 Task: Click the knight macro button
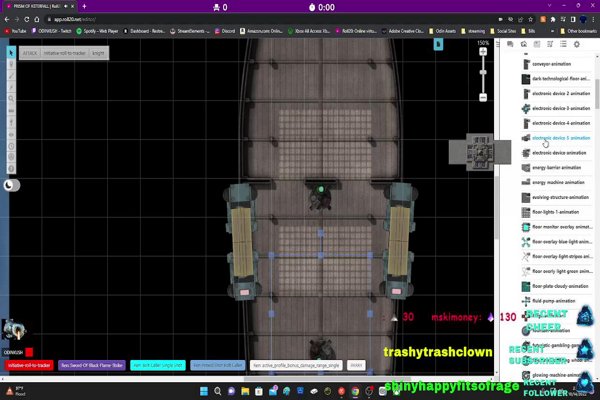(x=98, y=53)
